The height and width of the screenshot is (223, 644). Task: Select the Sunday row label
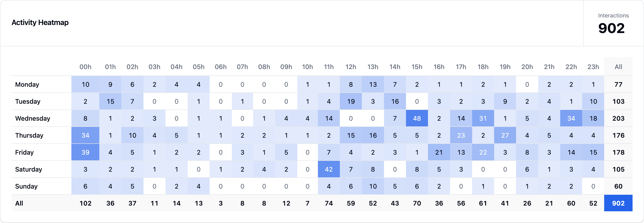26,187
